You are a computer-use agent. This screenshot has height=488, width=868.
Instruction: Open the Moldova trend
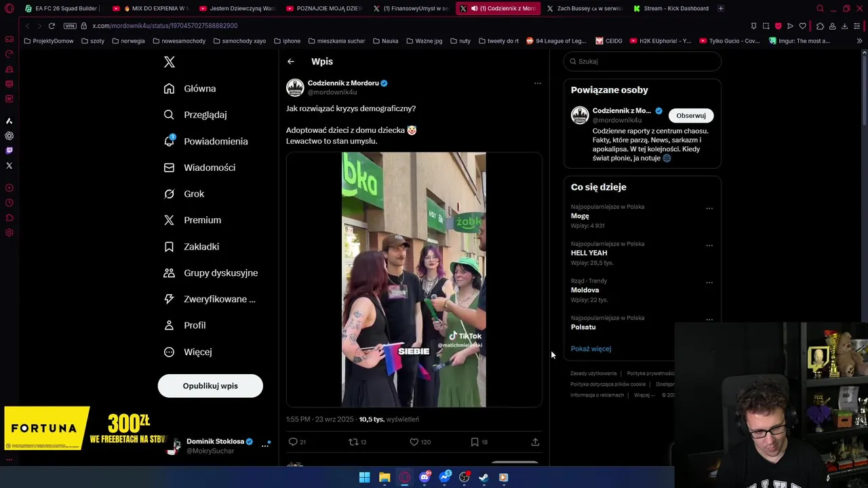pyautogui.click(x=585, y=290)
